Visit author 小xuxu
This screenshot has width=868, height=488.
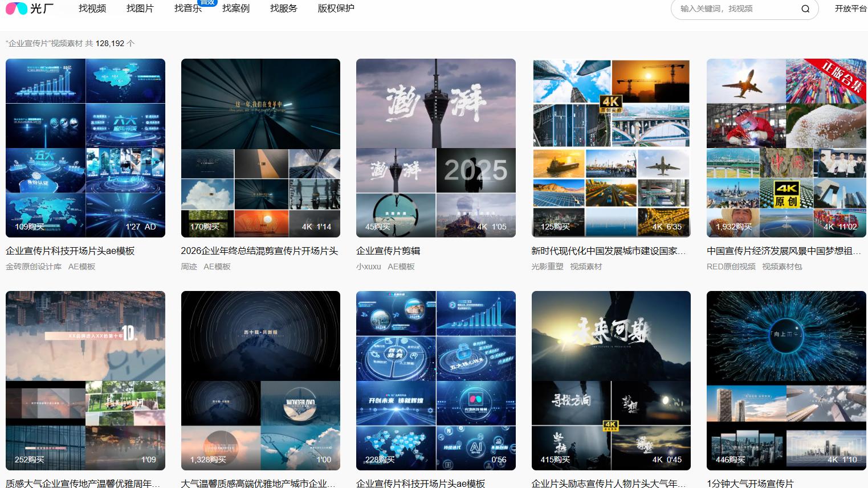pos(368,266)
